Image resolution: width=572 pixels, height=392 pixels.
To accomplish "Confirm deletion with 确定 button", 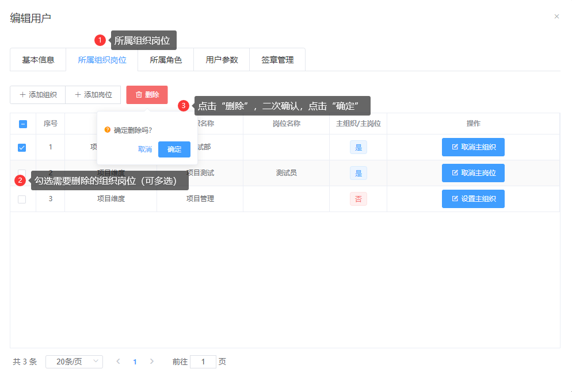I will click(x=174, y=149).
